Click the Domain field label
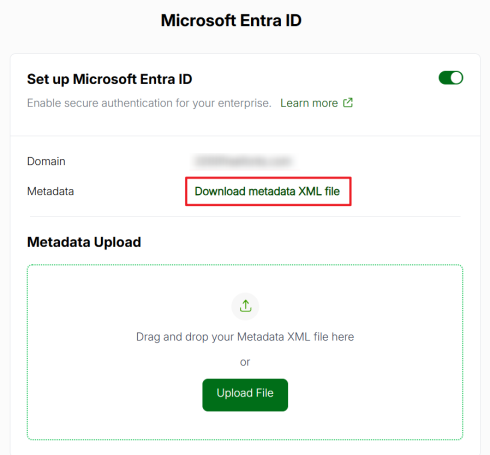This screenshot has height=455, width=490. (46, 161)
